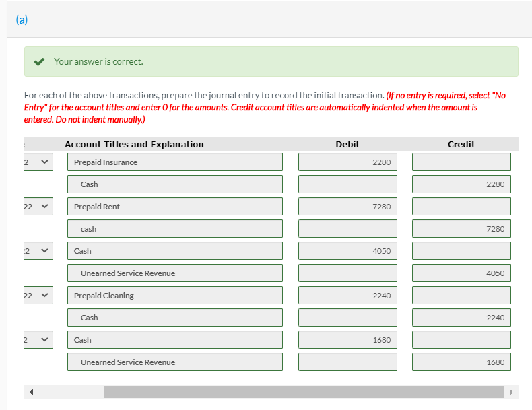Click the Account Titles and Explanation header
The image size is (532, 410).
point(135,145)
